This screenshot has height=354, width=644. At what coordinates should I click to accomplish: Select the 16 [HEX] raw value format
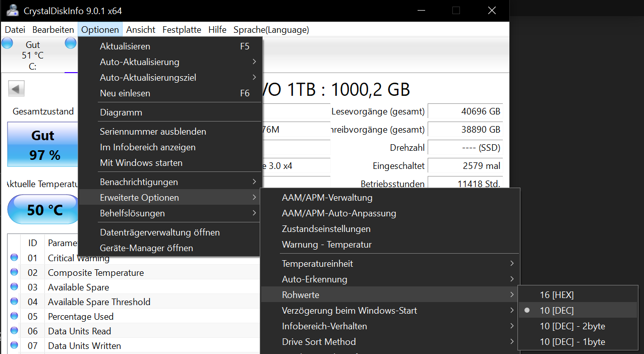point(557,294)
